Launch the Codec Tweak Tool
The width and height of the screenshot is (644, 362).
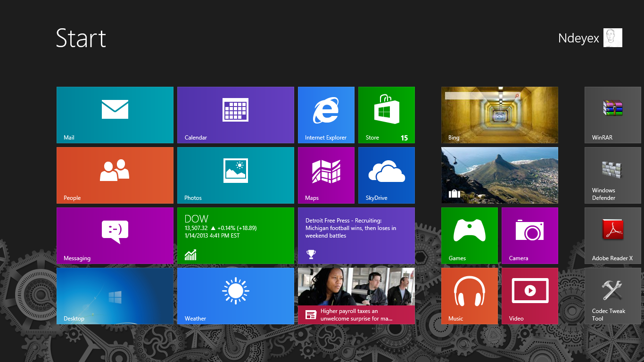pyautogui.click(x=612, y=296)
